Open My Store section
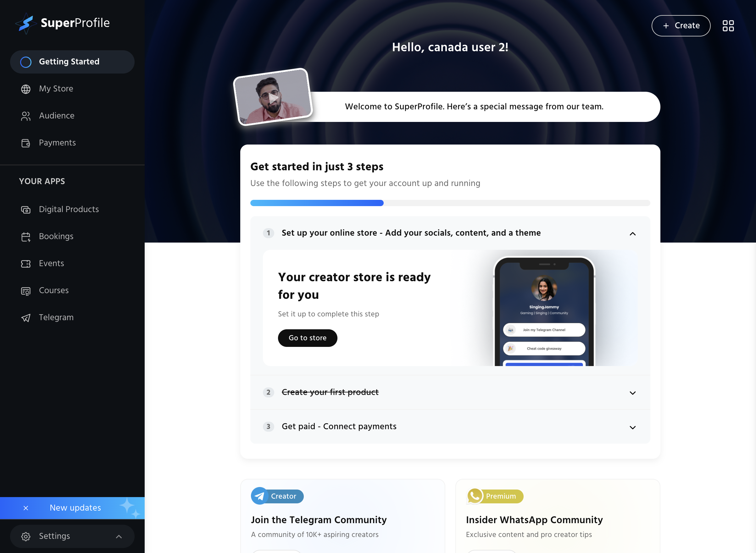This screenshot has height=553, width=756. [x=56, y=89]
